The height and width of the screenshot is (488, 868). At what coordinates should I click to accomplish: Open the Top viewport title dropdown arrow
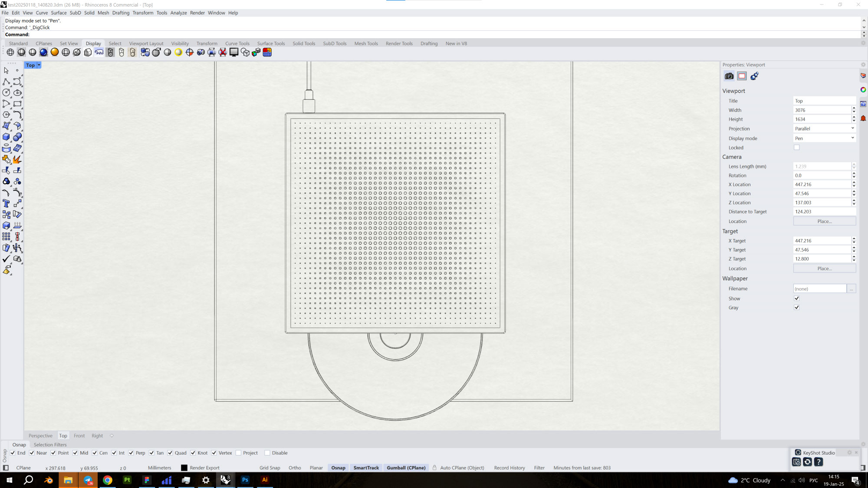39,65
